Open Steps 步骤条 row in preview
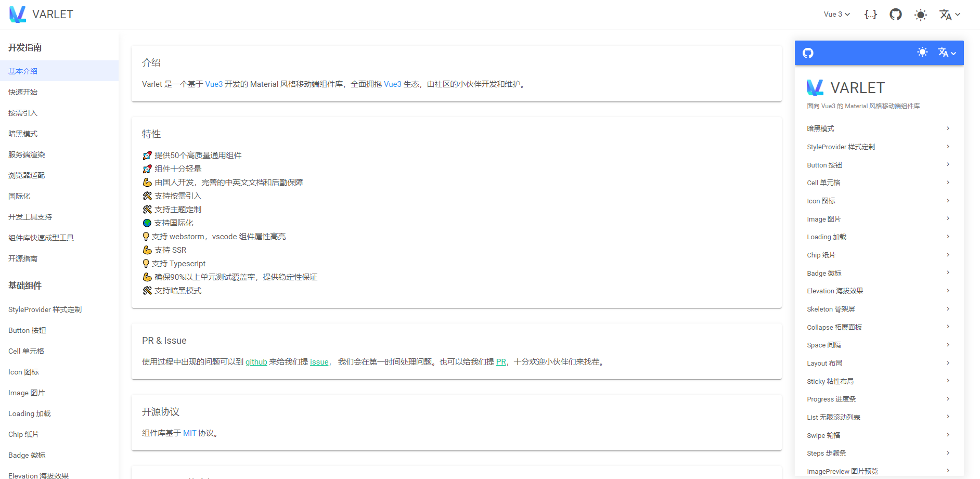This screenshot has height=479, width=980. point(879,453)
